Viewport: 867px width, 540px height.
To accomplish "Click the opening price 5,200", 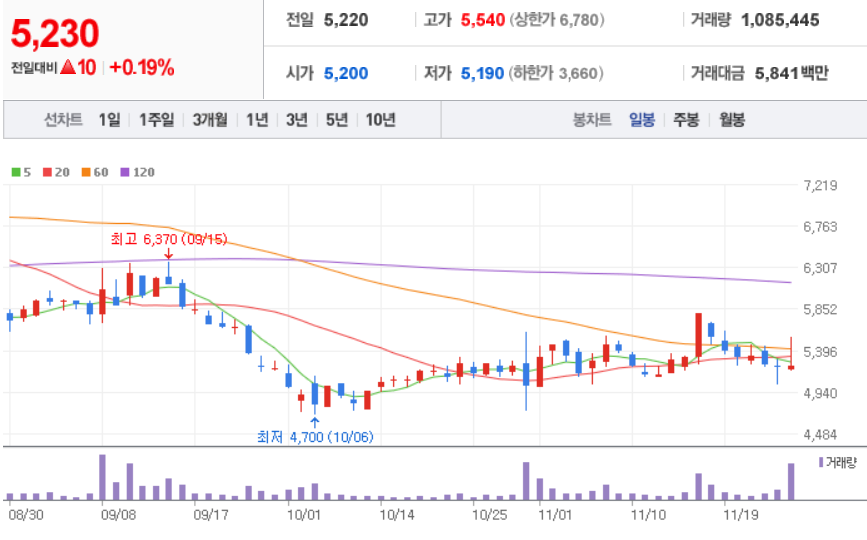I will pyautogui.click(x=346, y=73).
